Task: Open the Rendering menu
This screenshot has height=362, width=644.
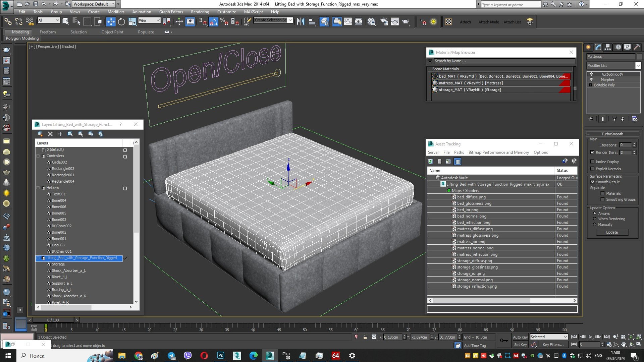Action: [200, 12]
